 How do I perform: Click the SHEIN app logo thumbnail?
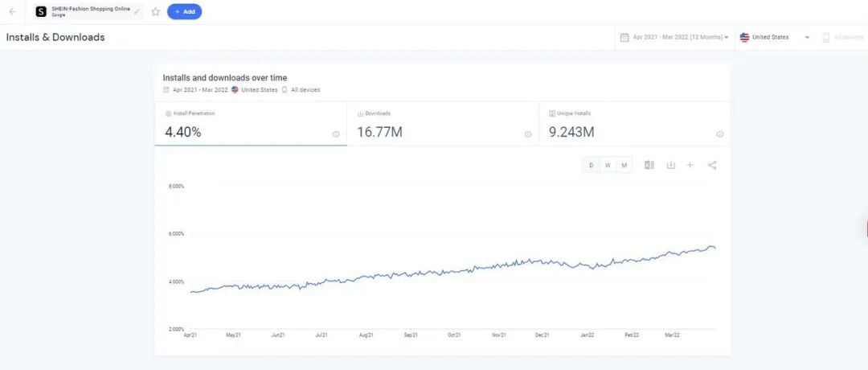pos(41,12)
